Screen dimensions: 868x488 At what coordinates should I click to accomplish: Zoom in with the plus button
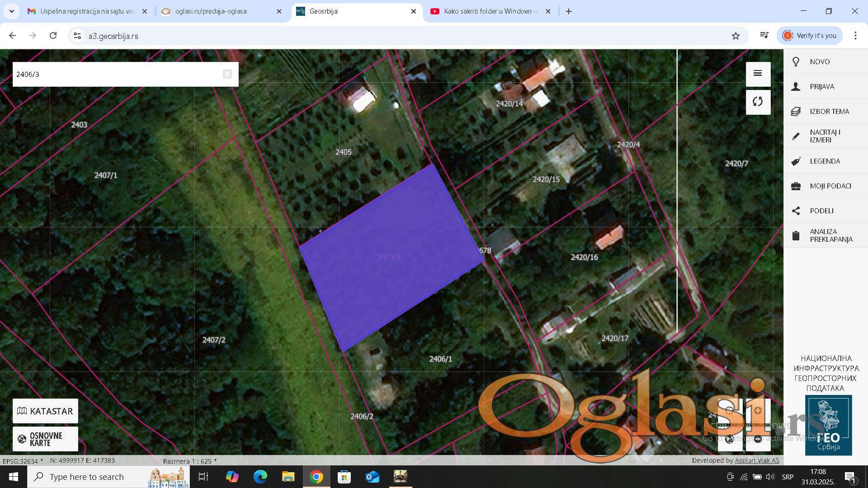click(758, 410)
